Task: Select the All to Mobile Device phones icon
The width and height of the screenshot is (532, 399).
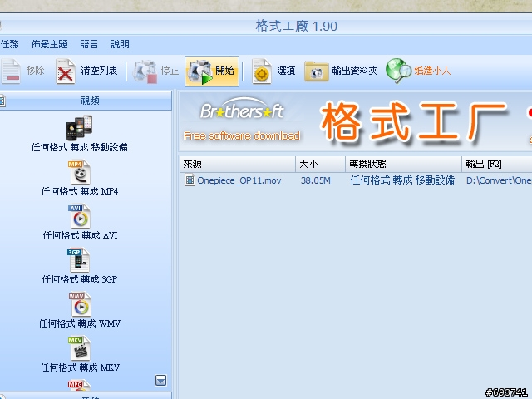Action: pos(79,128)
